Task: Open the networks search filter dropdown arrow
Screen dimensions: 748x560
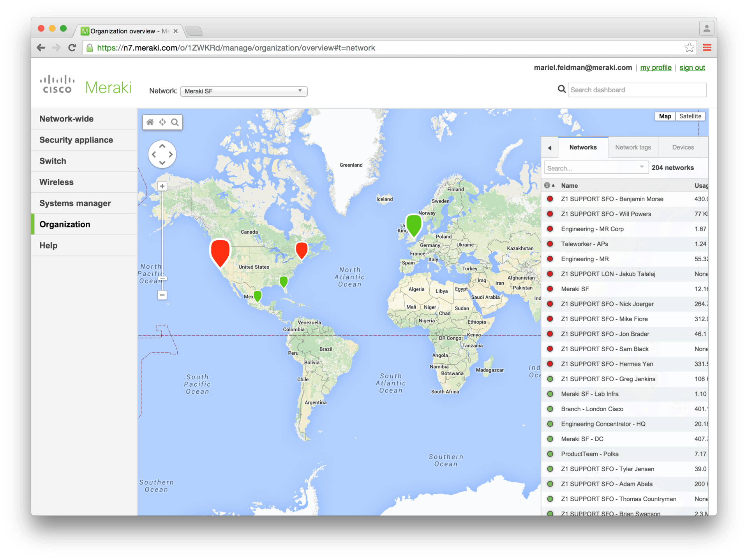Action: point(642,167)
